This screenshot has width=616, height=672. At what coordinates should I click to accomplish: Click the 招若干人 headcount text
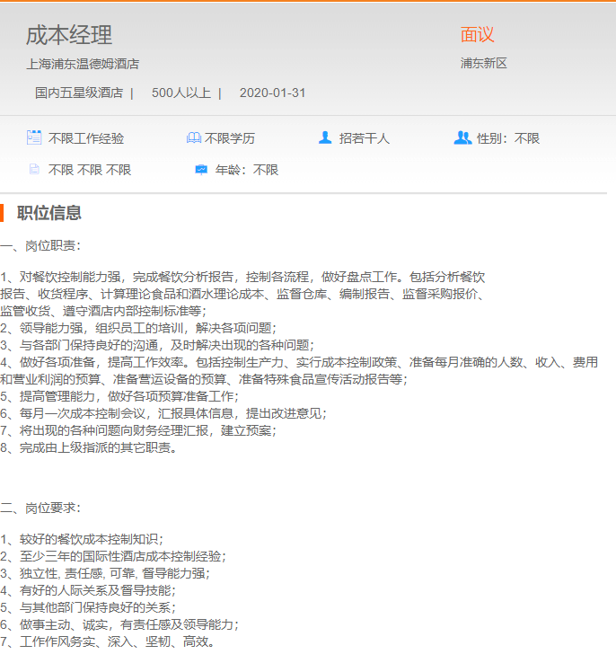coord(365,138)
